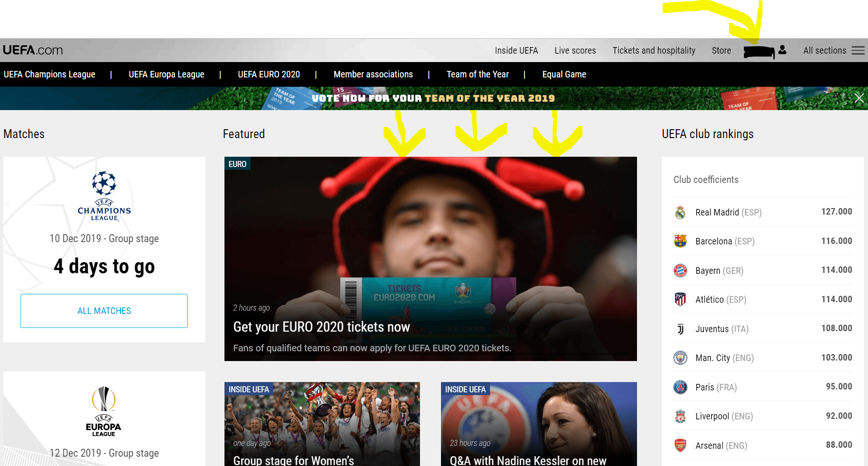The image size is (868, 466).
Task: Click the Real Madrid club crest
Action: [x=680, y=212]
